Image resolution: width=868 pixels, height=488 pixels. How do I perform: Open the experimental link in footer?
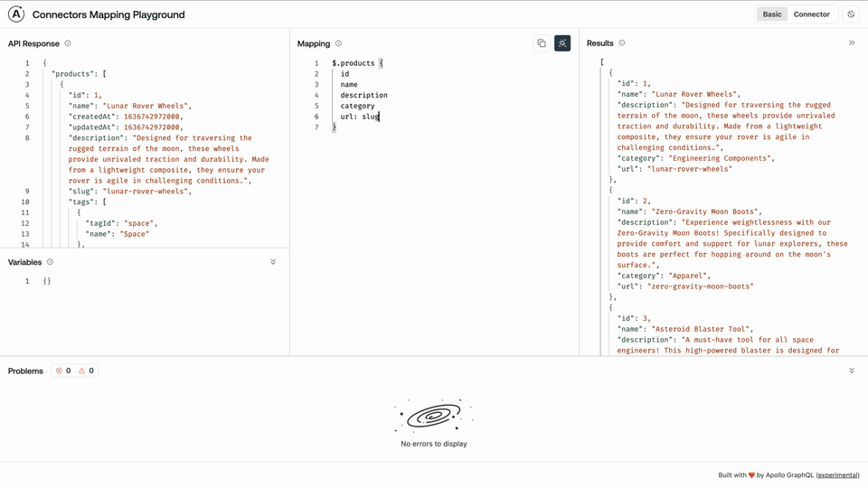[837, 474]
